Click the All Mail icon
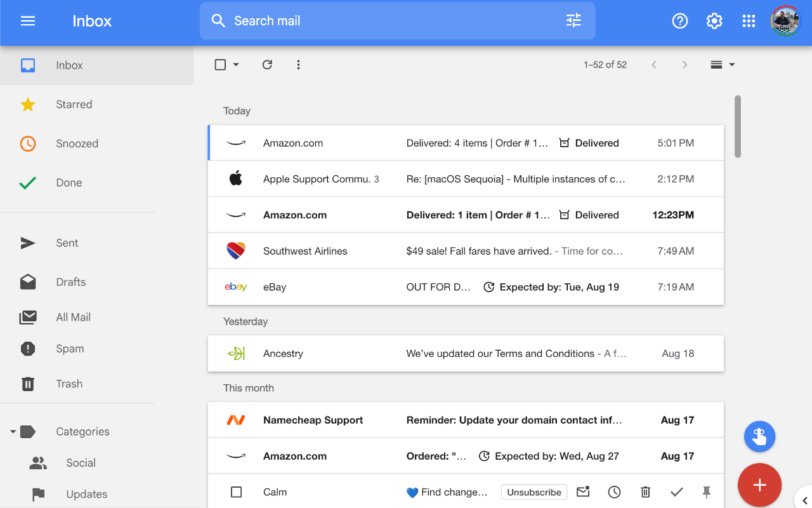Screen dimensions: 812x508 point(28,317)
